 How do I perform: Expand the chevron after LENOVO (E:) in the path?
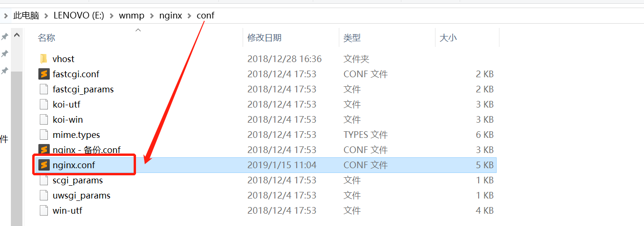tap(112, 16)
